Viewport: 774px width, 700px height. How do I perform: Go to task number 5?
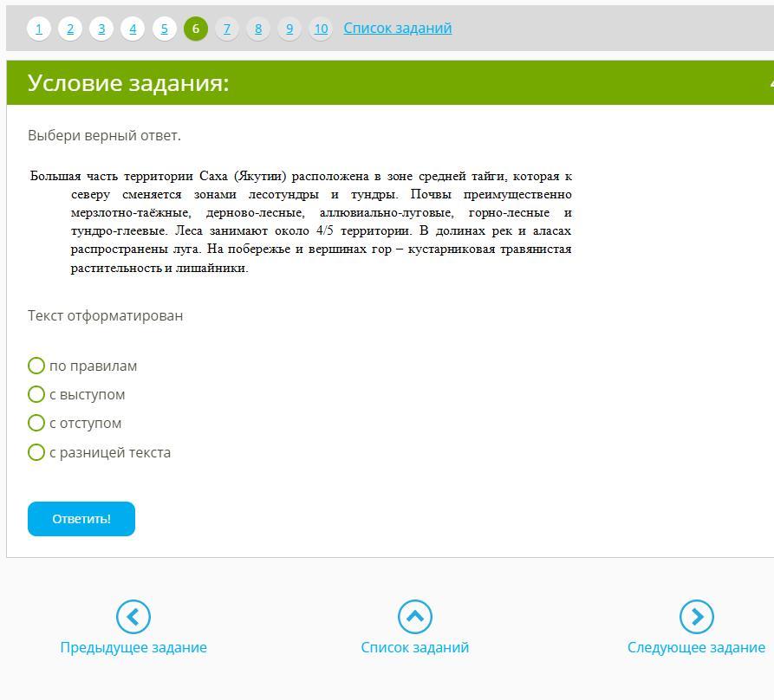pos(165,29)
